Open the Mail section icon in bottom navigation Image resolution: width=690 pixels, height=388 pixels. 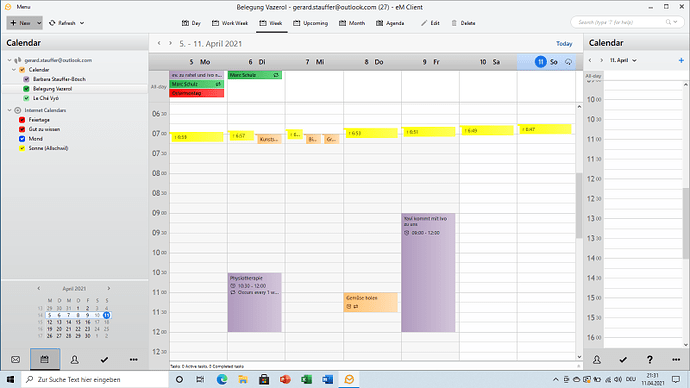point(15,359)
